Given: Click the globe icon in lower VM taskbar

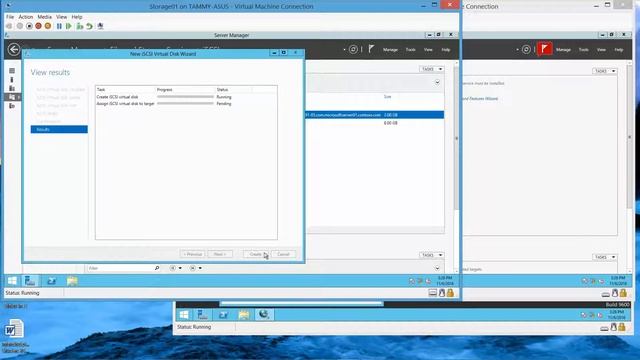Looking at the screenshot, I should click(x=264, y=314).
